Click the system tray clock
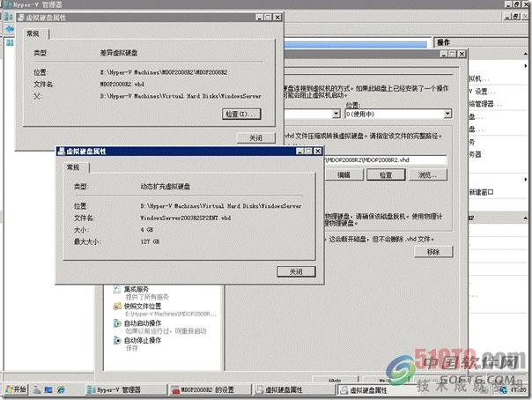The image size is (532, 400). pos(519,390)
